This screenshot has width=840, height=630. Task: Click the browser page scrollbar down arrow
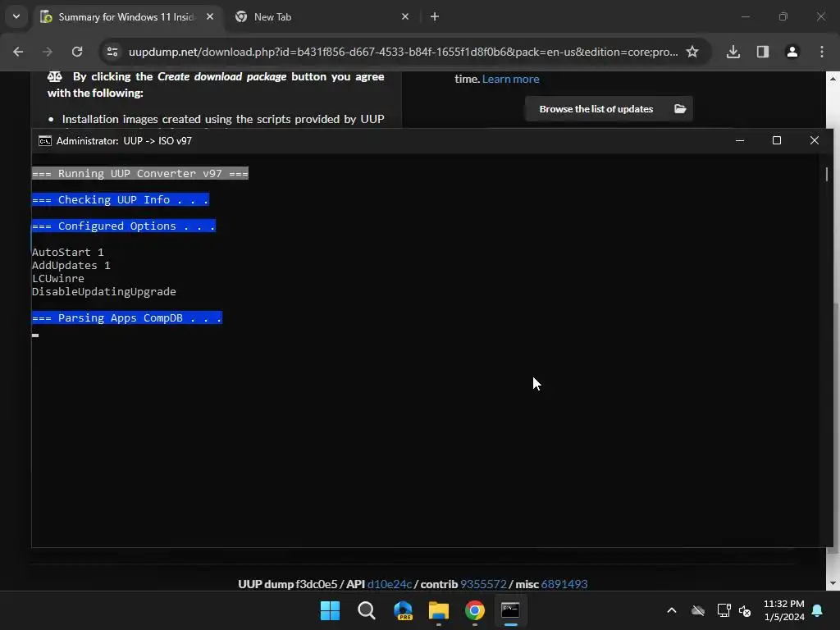pyautogui.click(x=833, y=583)
